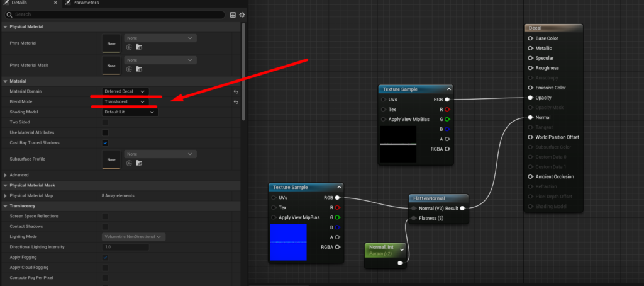This screenshot has height=286, width=644.
Task: Open the property matrix table view icon
Action: [233, 15]
